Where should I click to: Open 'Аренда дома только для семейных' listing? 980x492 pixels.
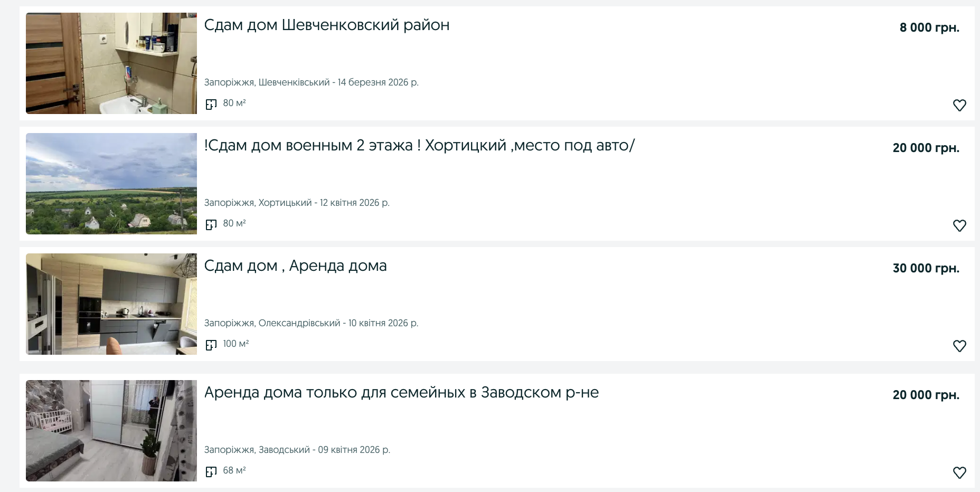(401, 393)
